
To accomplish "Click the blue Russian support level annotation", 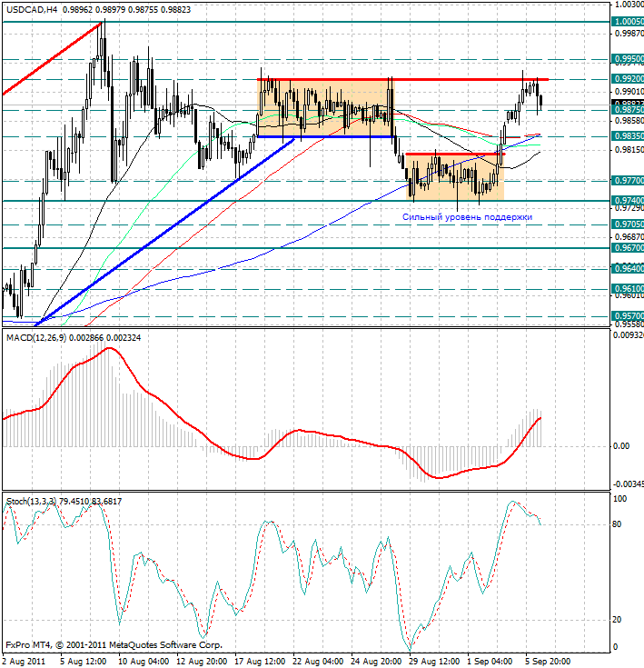I will coord(468,217).
